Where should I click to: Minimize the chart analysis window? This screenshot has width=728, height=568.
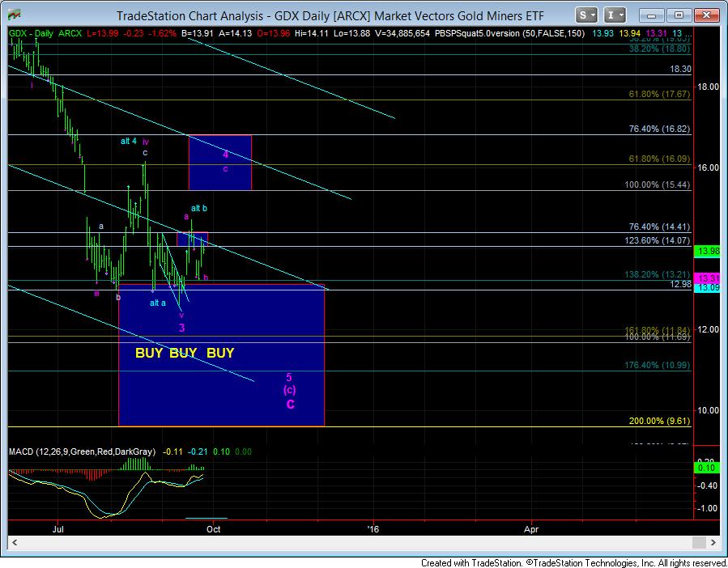(x=651, y=15)
